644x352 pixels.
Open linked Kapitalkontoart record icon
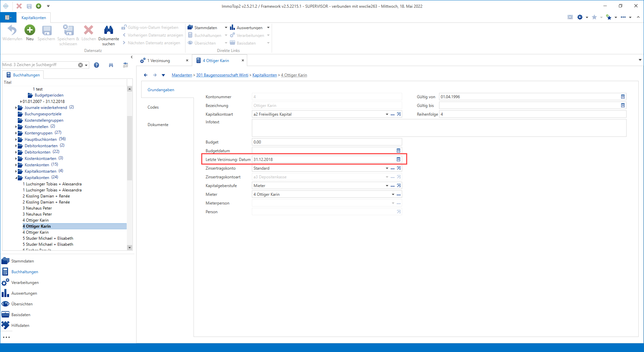[399, 114]
